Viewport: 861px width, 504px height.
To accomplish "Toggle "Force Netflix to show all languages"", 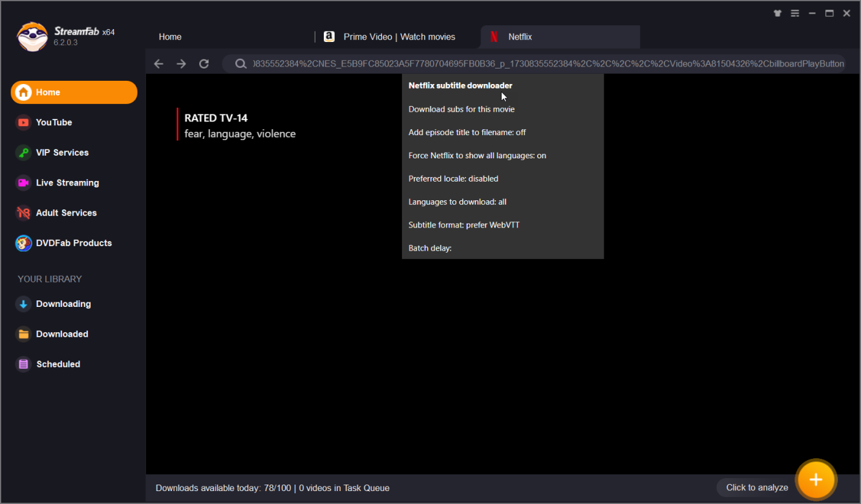I will click(x=477, y=156).
